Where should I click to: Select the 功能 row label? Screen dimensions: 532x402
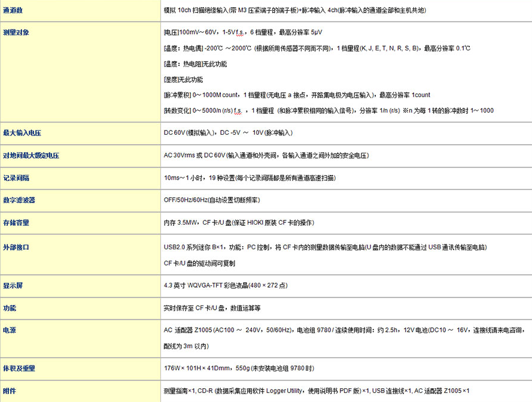coord(10,308)
